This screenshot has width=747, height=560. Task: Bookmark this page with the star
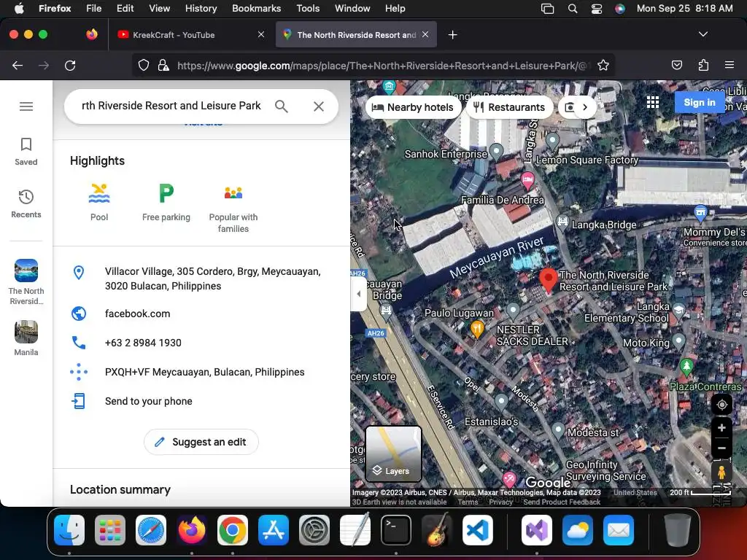tap(603, 65)
